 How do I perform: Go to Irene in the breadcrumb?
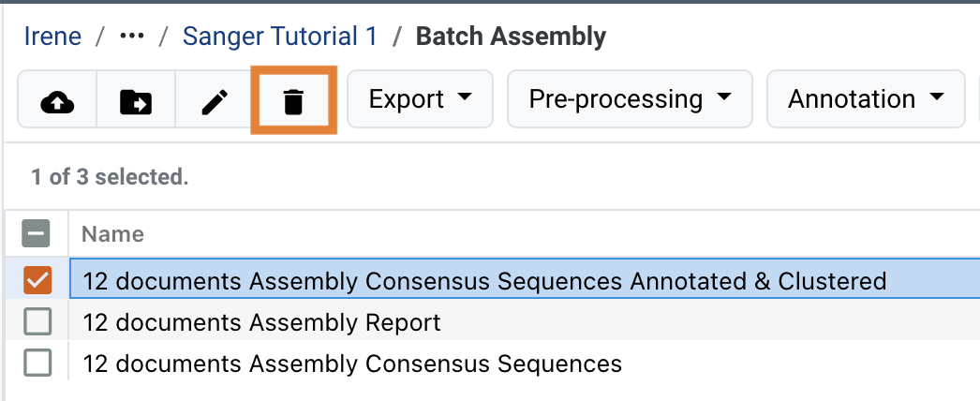point(53,37)
